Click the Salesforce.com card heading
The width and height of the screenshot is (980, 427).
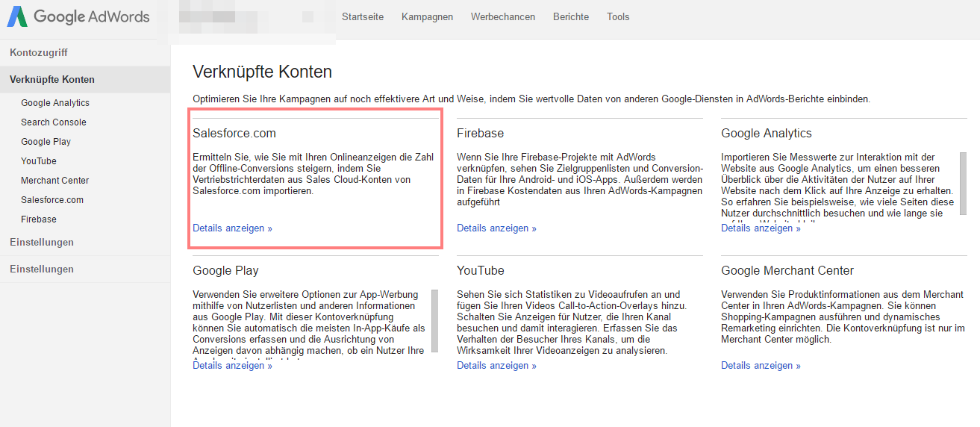[234, 134]
